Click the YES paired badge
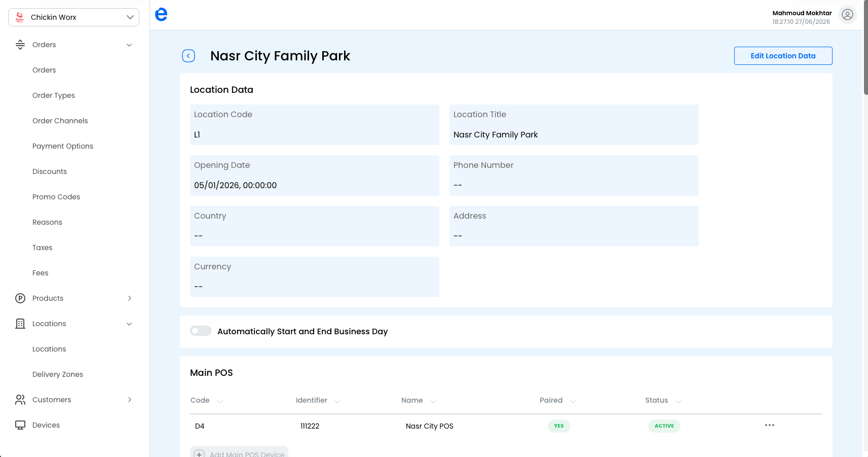 pos(559,426)
